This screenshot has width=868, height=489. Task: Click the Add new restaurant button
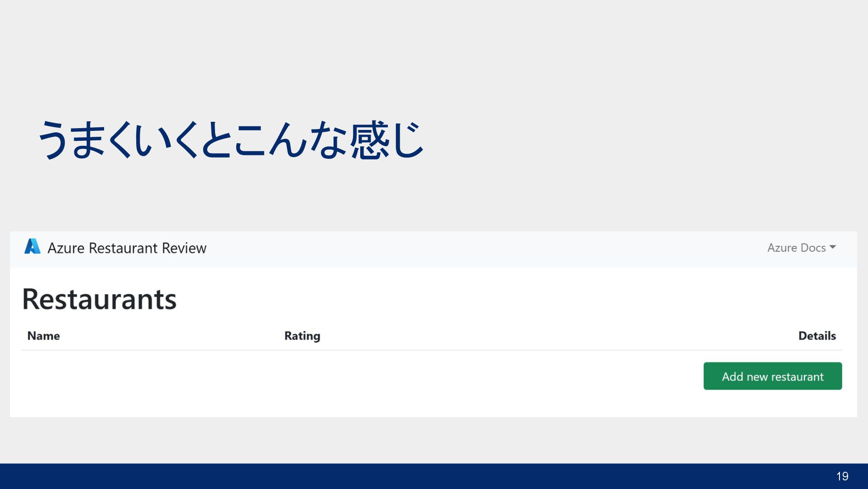point(773,376)
